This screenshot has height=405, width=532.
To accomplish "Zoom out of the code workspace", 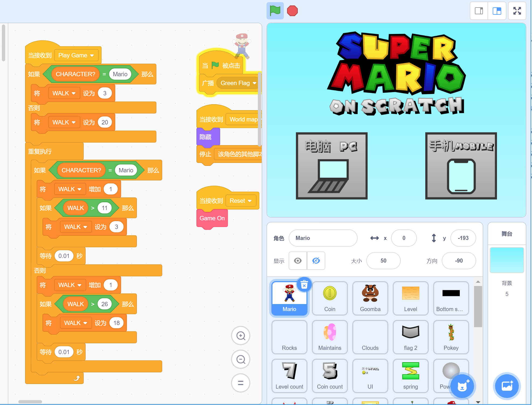I will coord(241,359).
